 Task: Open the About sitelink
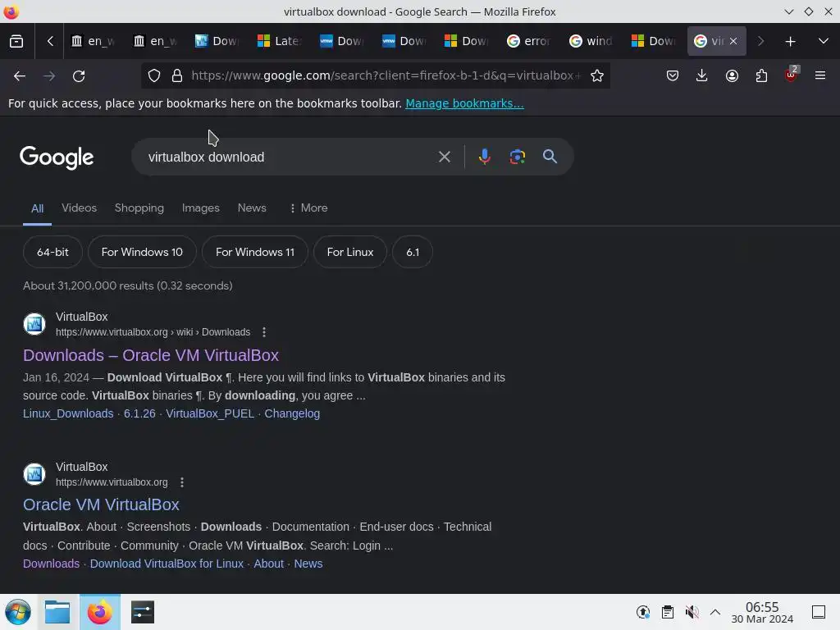click(x=269, y=564)
